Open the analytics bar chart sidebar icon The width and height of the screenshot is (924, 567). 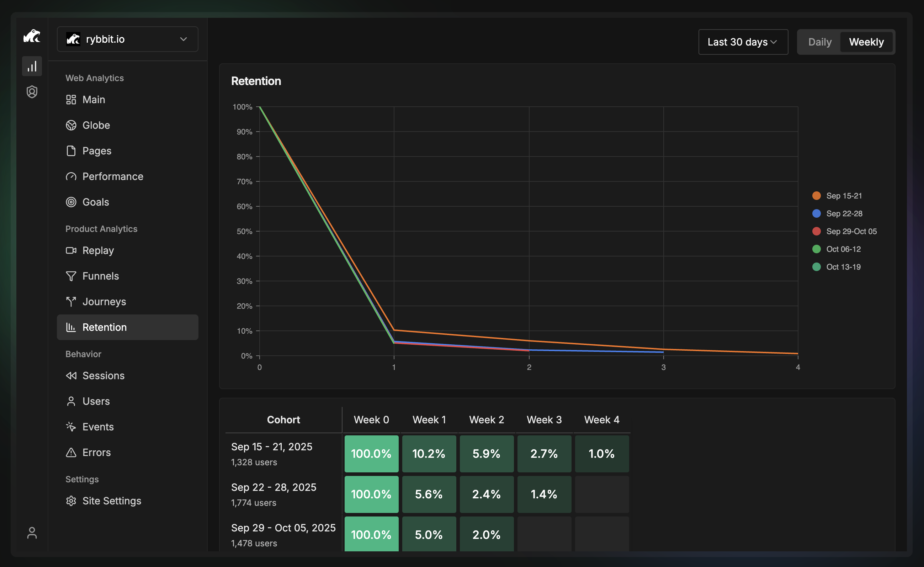(32, 67)
